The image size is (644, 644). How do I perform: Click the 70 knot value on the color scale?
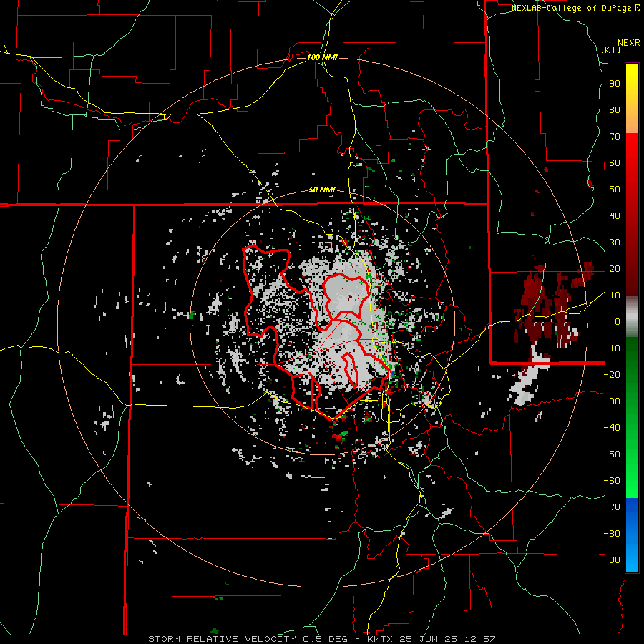[x=615, y=137]
